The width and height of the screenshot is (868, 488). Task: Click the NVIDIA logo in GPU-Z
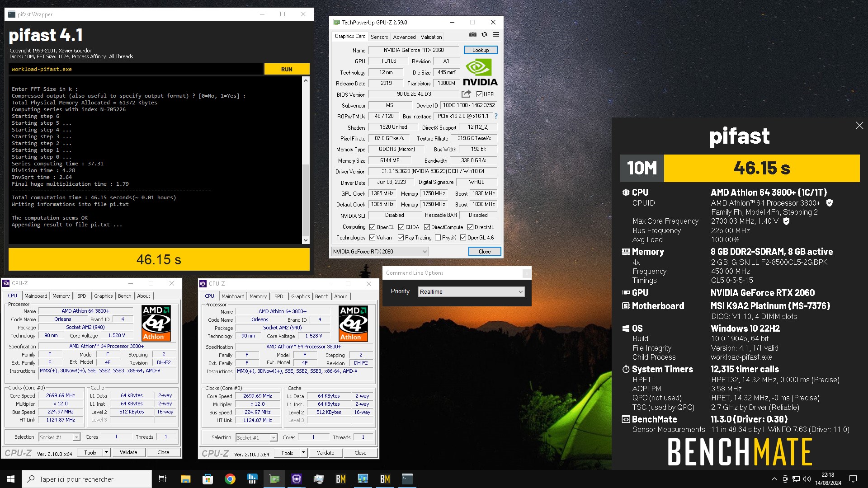click(x=480, y=72)
